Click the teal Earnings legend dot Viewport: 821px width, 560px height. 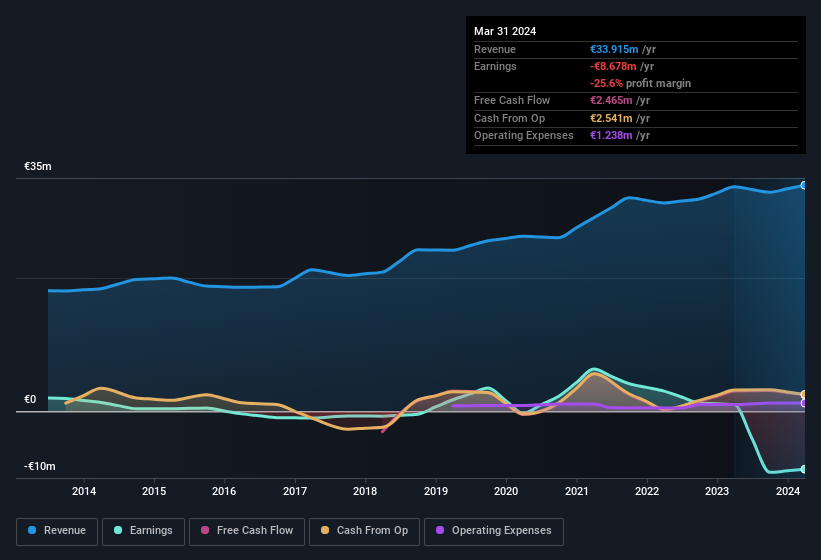point(119,531)
